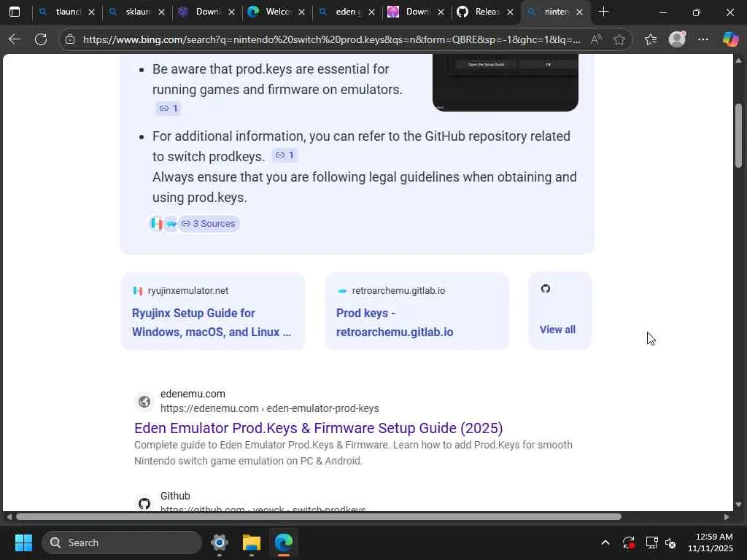Open Copilot sidebar icon
This screenshot has width=747, height=560.
pyautogui.click(x=730, y=39)
